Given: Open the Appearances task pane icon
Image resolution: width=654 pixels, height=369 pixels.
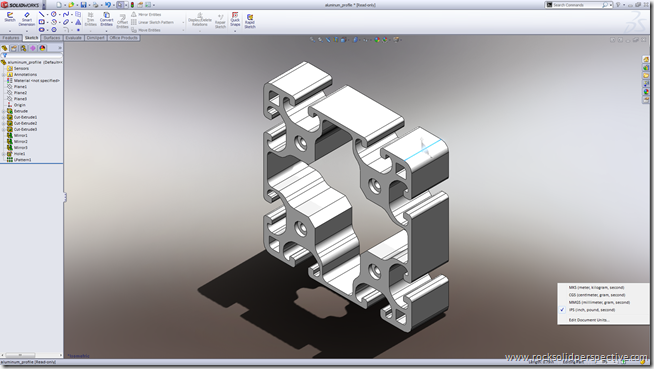Looking at the screenshot, I should pos(646,92).
